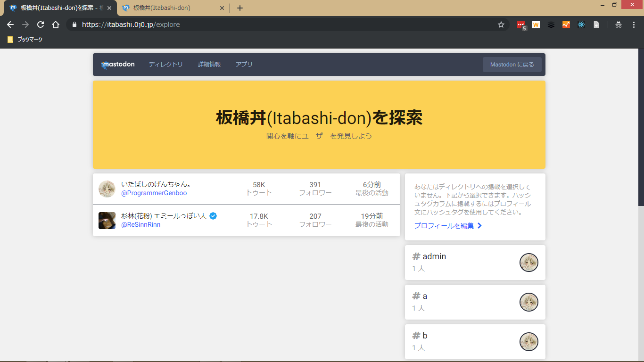Click the Mastodon logo in navbar

coord(118,65)
